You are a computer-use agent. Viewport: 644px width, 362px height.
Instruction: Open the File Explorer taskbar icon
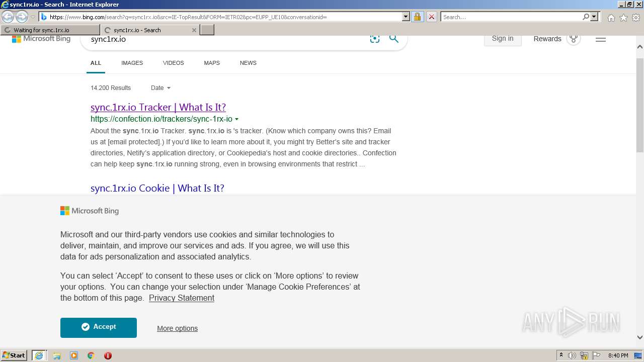[x=57, y=355]
